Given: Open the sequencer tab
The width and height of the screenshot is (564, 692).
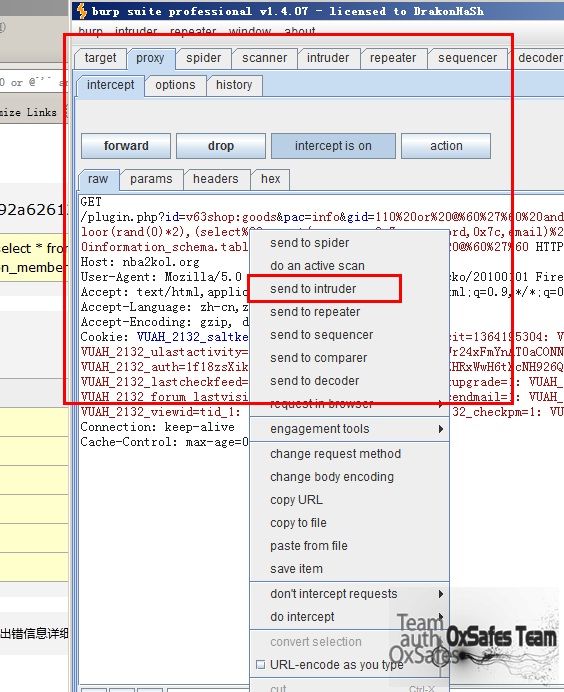Looking at the screenshot, I should click(467, 58).
